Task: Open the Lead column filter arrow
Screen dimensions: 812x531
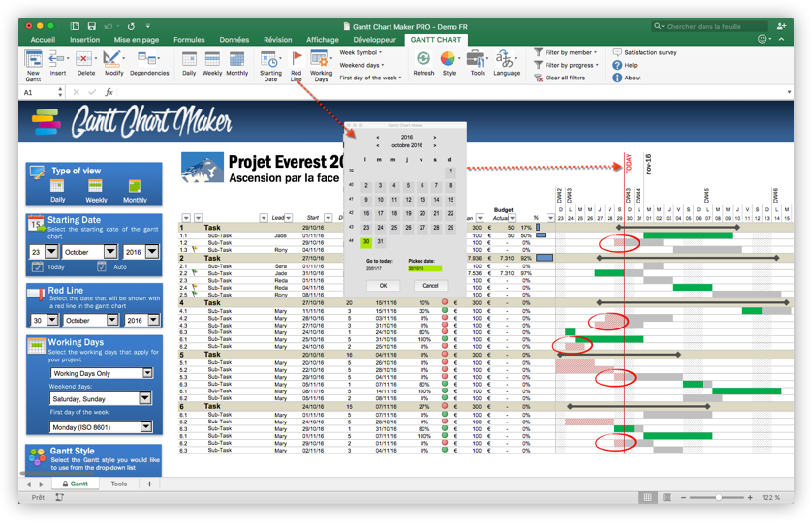Action: [x=289, y=218]
